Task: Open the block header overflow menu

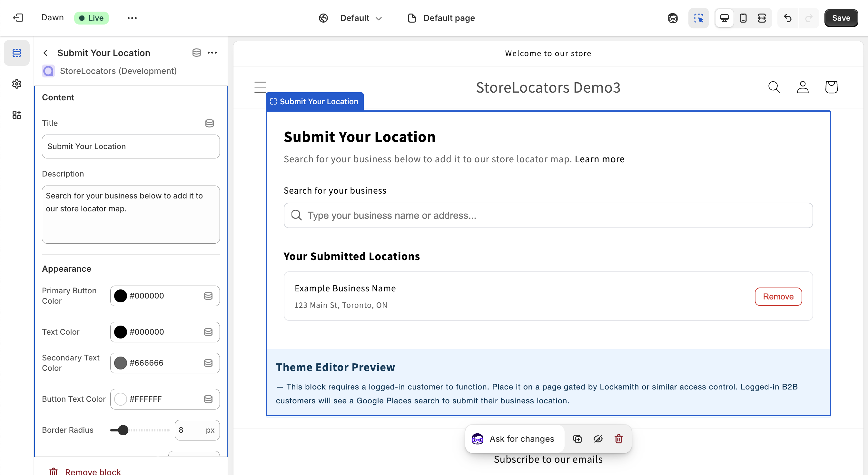Action: 212,53
